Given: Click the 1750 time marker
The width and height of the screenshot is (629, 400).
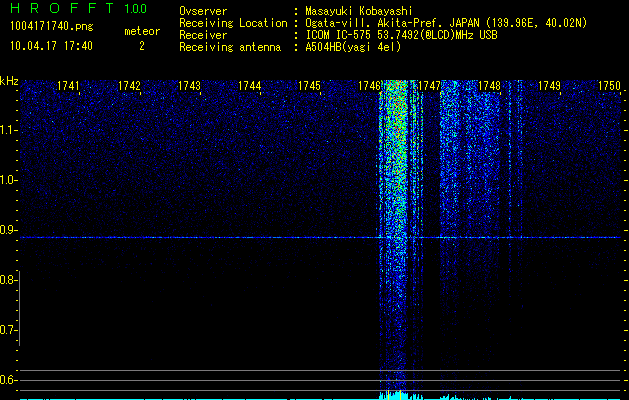Looking at the screenshot, I should (609, 86).
